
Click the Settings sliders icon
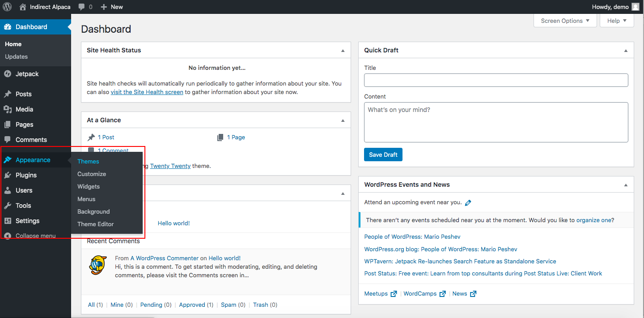point(8,221)
